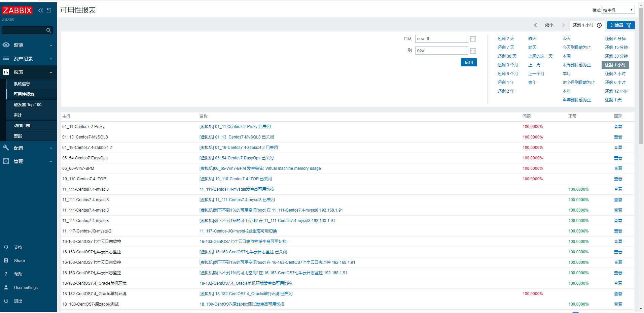Open the 模式 dropdown (按主机)
The height and width of the screenshot is (313, 644).
click(618, 10)
